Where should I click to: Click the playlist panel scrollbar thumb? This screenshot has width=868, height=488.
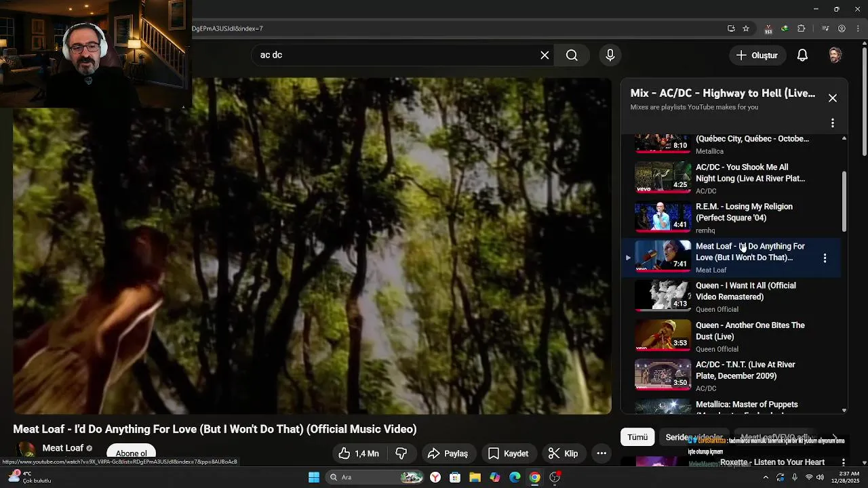click(844, 201)
